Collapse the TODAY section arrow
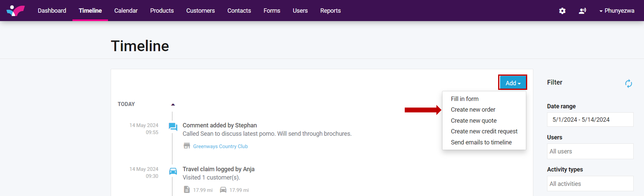This screenshot has width=644, height=196. pyautogui.click(x=173, y=104)
